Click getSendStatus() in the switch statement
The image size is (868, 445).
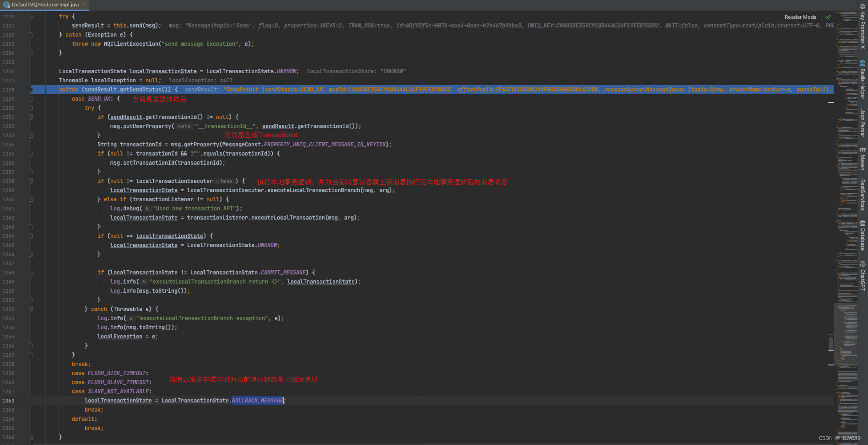click(x=145, y=90)
